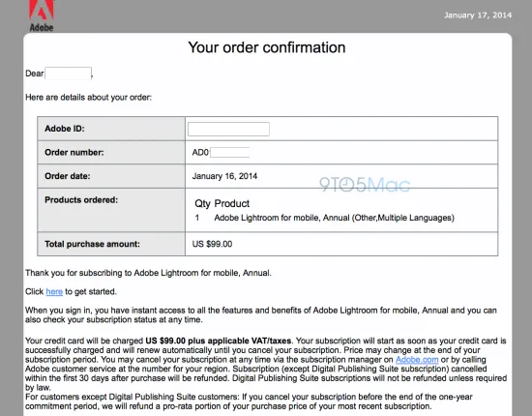Click the redacted Adobe ID field
Image resolution: width=532 pixels, height=416 pixels.
[x=228, y=129]
